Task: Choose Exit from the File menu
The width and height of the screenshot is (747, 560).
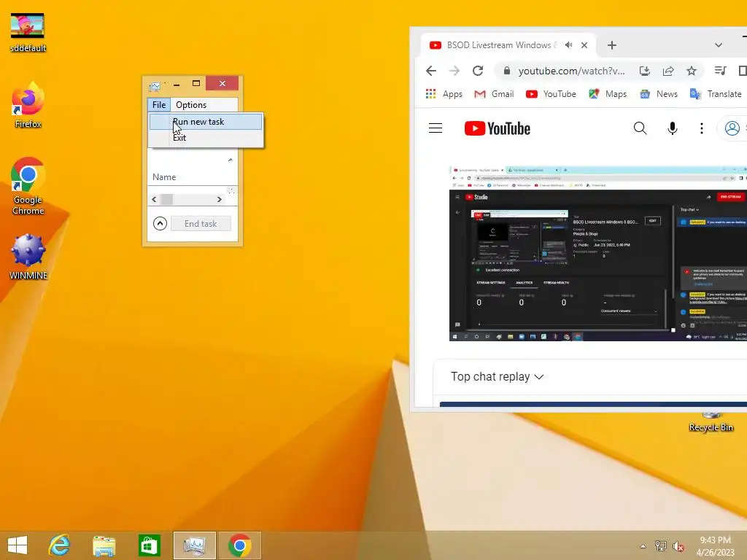Action: [206, 138]
